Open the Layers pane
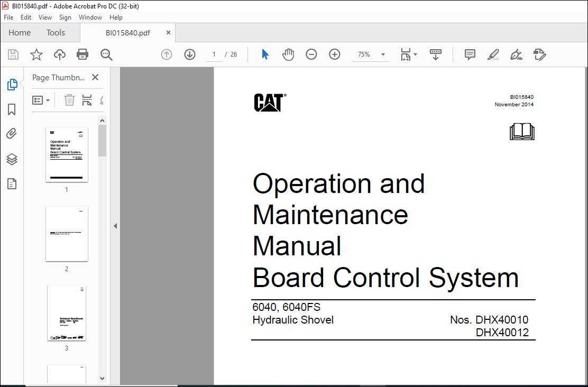Viewport: 588px width, 387px height. pyautogui.click(x=12, y=159)
